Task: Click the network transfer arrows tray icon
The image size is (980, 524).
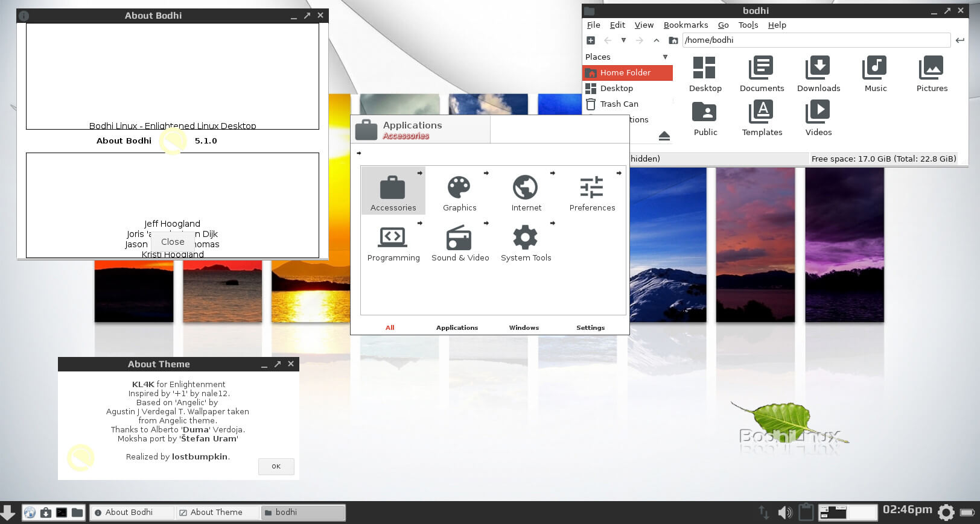Action: click(x=764, y=513)
